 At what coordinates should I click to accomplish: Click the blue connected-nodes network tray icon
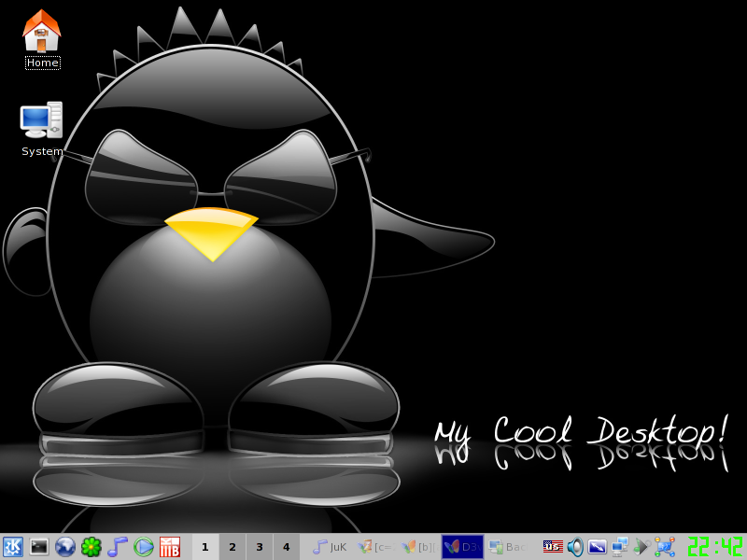665,547
